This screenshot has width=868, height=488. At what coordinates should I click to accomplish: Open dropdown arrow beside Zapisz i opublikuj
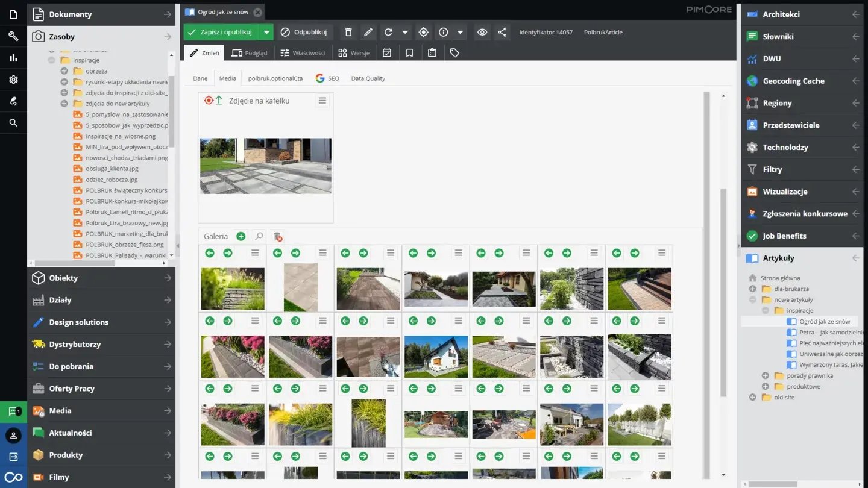(266, 32)
